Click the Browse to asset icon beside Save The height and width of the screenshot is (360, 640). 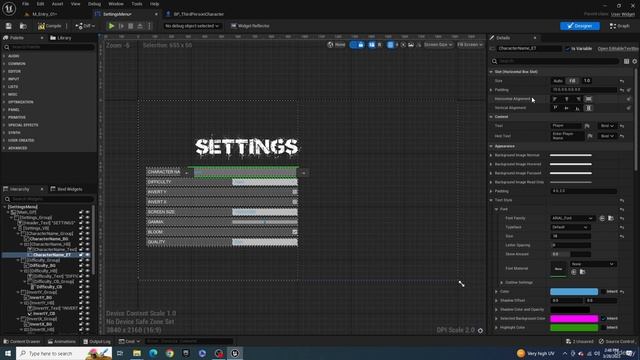pyautogui.click(x=23, y=26)
